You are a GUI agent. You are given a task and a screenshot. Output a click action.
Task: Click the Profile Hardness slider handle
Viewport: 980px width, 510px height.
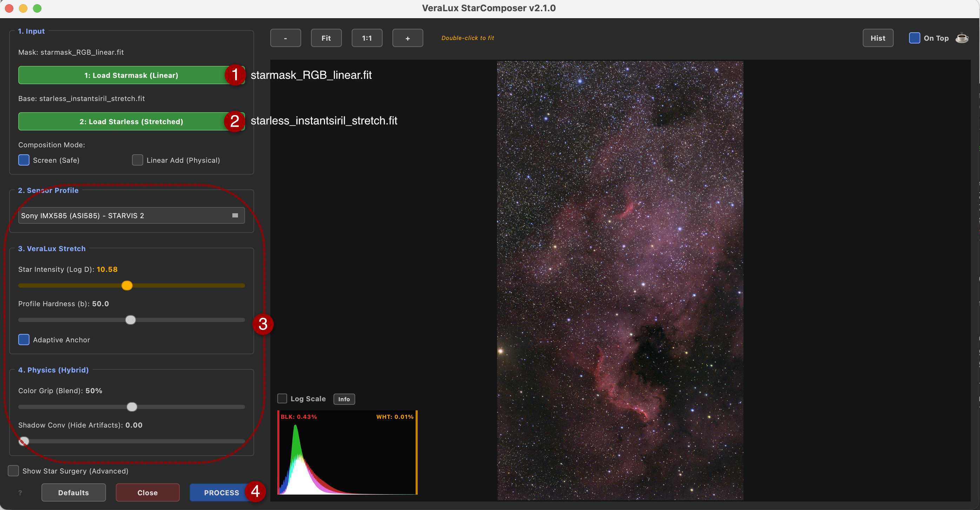[x=131, y=320]
